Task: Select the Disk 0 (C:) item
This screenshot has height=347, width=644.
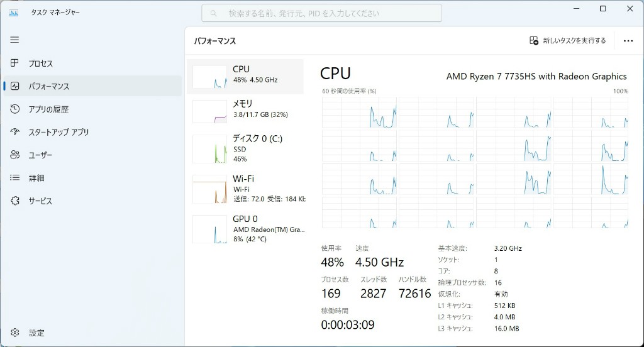Action: 245,149
